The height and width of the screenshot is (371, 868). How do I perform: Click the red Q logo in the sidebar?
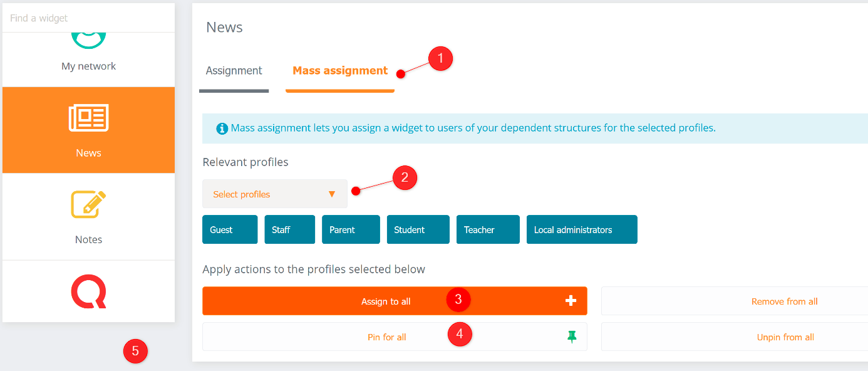[x=88, y=291]
